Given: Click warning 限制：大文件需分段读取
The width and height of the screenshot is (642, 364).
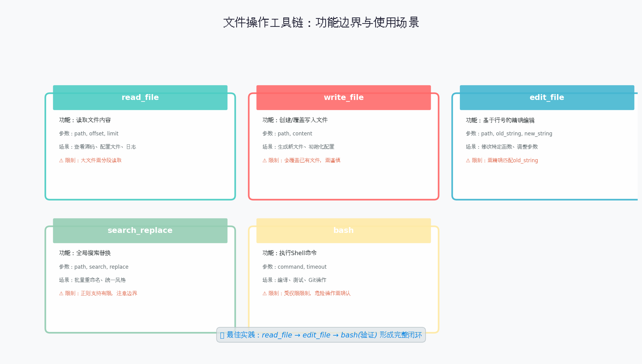Looking at the screenshot, I should click(x=90, y=160).
